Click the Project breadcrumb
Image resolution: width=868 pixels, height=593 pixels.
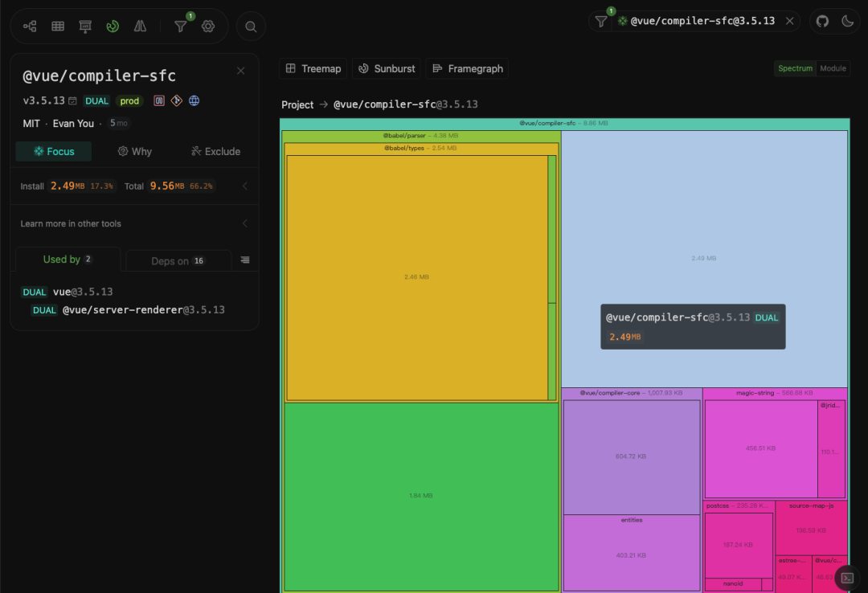pyautogui.click(x=297, y=104)
